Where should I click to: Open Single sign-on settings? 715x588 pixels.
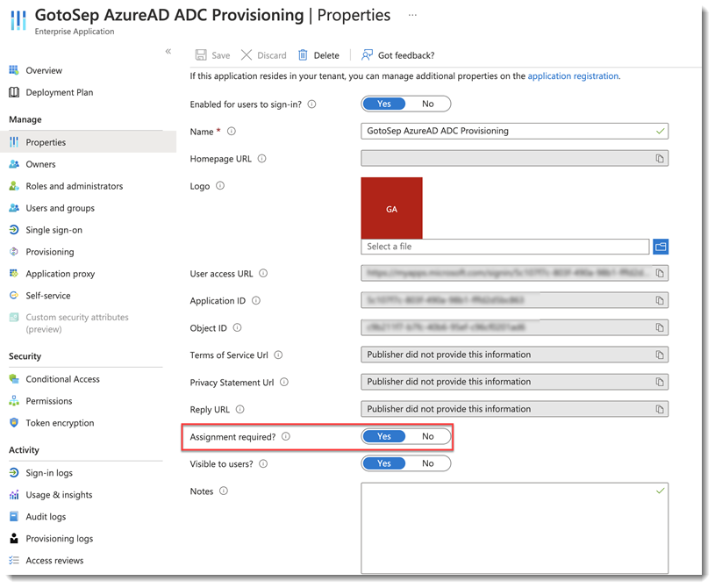pyautogui.click(x=54, y=230)
